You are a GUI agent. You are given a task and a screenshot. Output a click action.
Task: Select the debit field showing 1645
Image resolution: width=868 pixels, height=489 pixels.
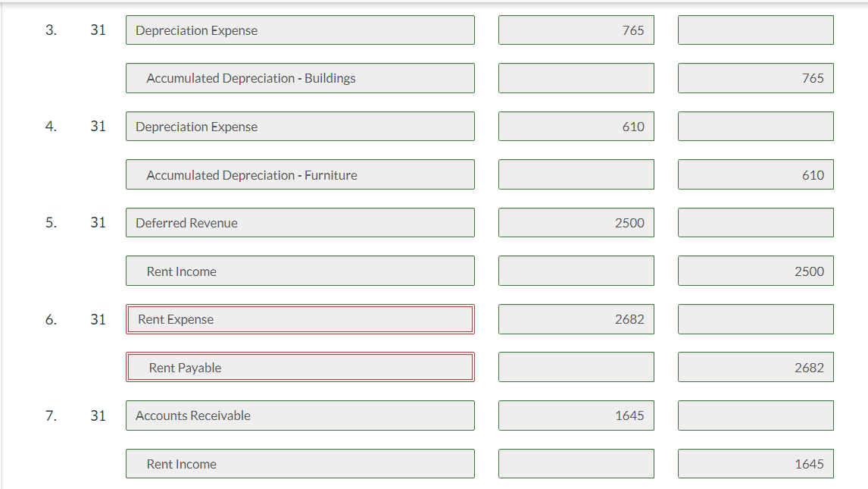tap(576, 415)
